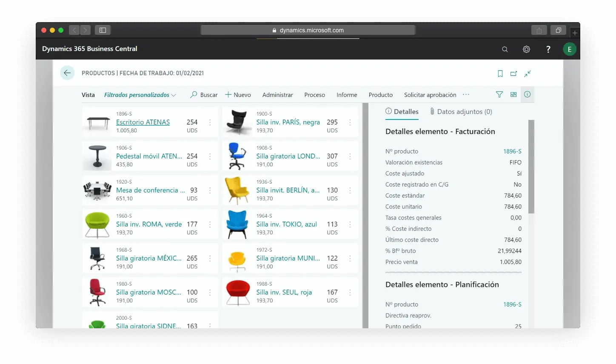Click the Nuevo button

238,95
